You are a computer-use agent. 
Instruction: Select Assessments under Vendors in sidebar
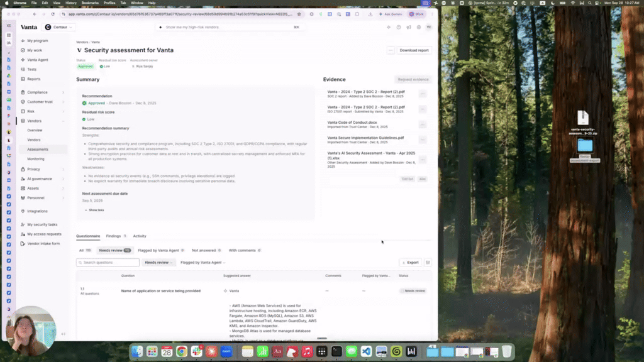pos(38,150)
